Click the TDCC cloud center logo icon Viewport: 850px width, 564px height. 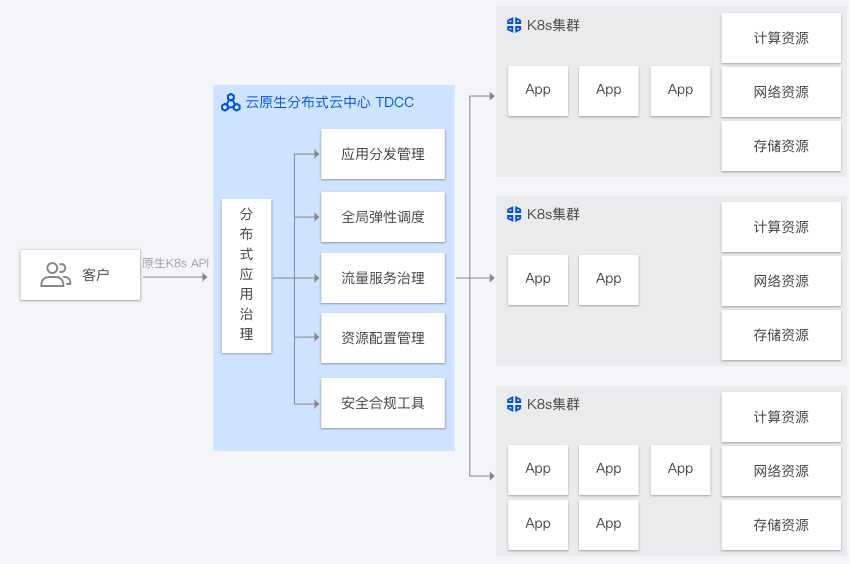[230, 102]
